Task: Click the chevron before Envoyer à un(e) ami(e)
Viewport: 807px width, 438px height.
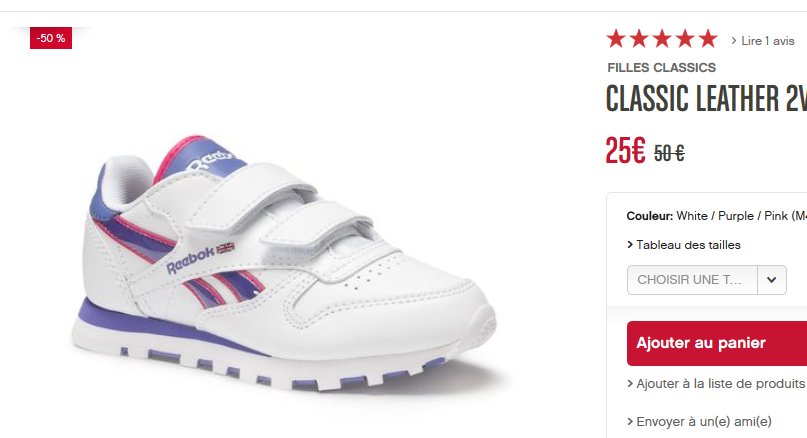Action: coord(630,422)
